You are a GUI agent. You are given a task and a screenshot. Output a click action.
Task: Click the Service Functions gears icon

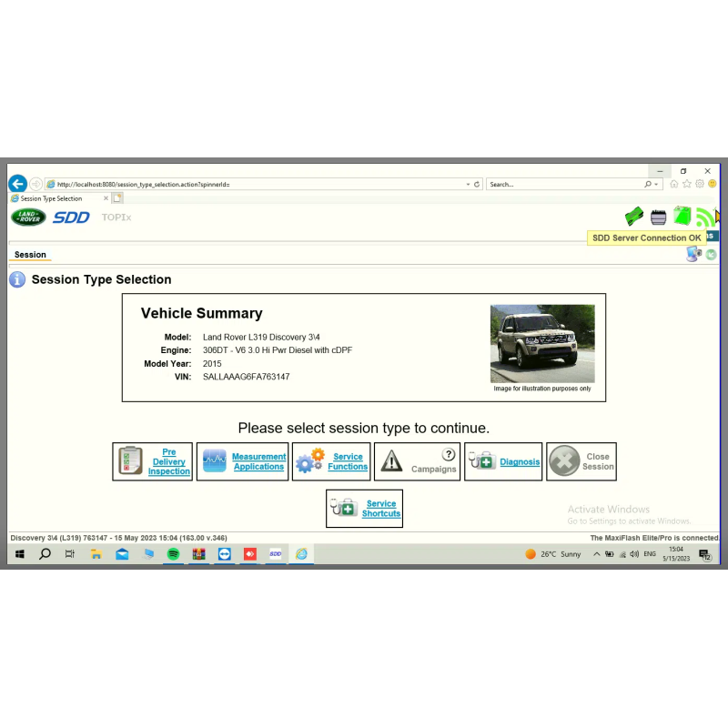tap(310, 461)
